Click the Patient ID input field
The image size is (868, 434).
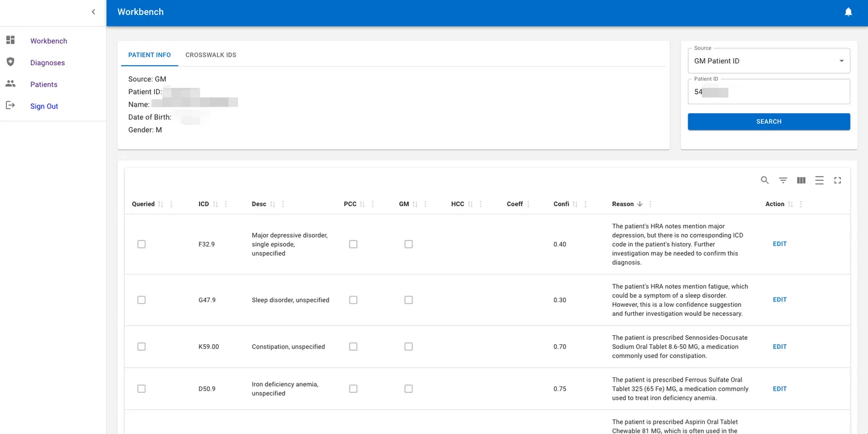(x=769, y=92)
